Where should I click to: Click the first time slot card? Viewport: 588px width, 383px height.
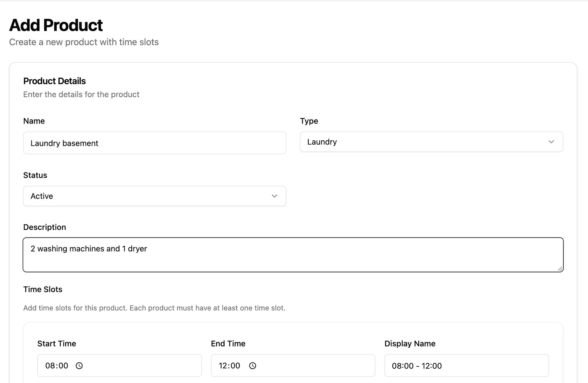(293, 352)
